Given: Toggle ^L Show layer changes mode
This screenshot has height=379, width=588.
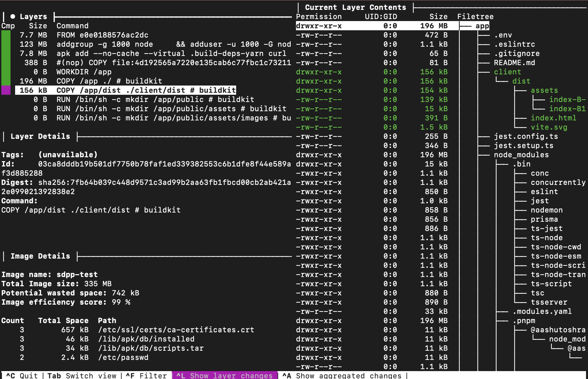Looking at the screenshot, I should [224, 375].
